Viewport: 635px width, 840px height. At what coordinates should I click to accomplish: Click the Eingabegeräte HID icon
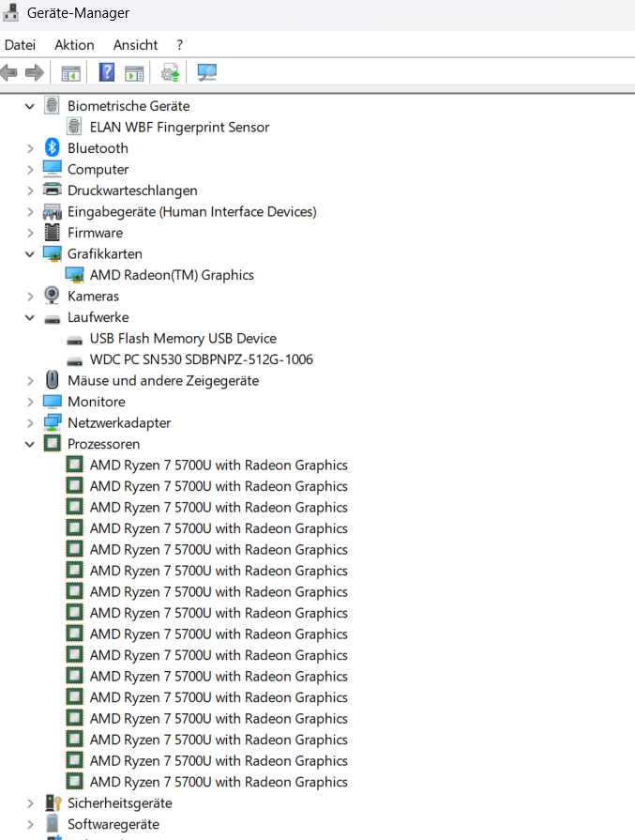(x=52, y=211)
